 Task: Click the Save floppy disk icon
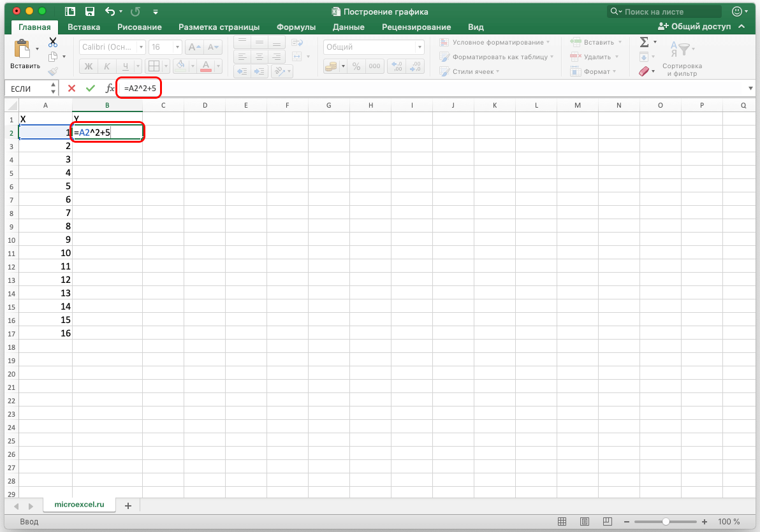pyautogui.click(x=90, y=11)
